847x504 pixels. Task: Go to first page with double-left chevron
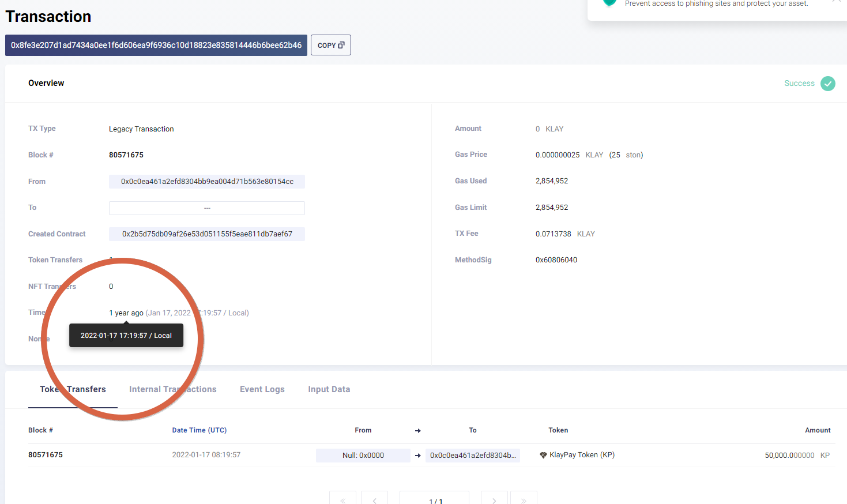[x=342, y=499]
